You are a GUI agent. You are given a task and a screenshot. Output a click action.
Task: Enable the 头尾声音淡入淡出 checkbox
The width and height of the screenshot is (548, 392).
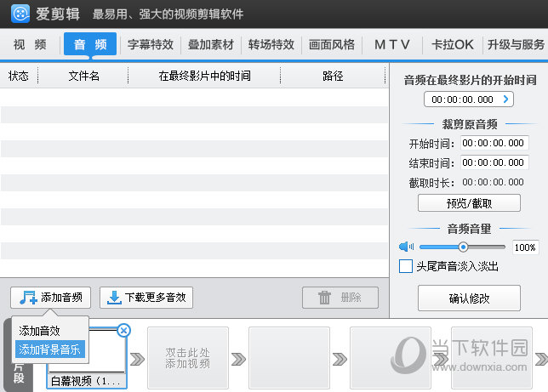(406, 266)
